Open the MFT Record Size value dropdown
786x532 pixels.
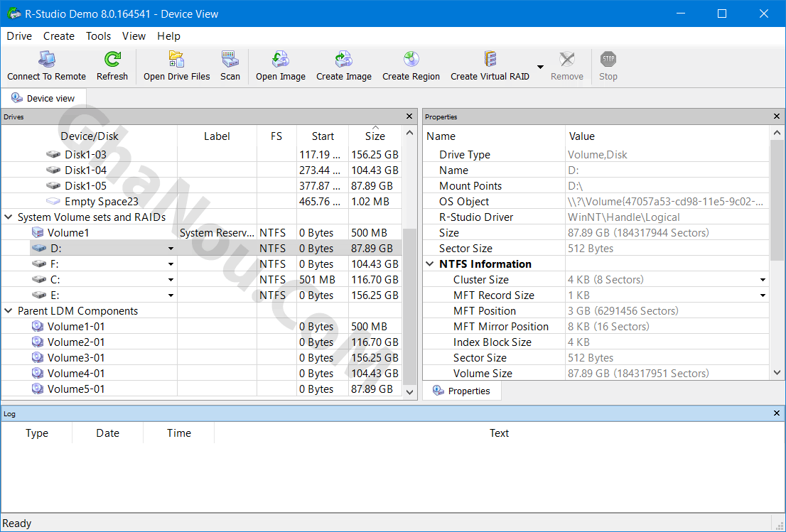[763, 295]
